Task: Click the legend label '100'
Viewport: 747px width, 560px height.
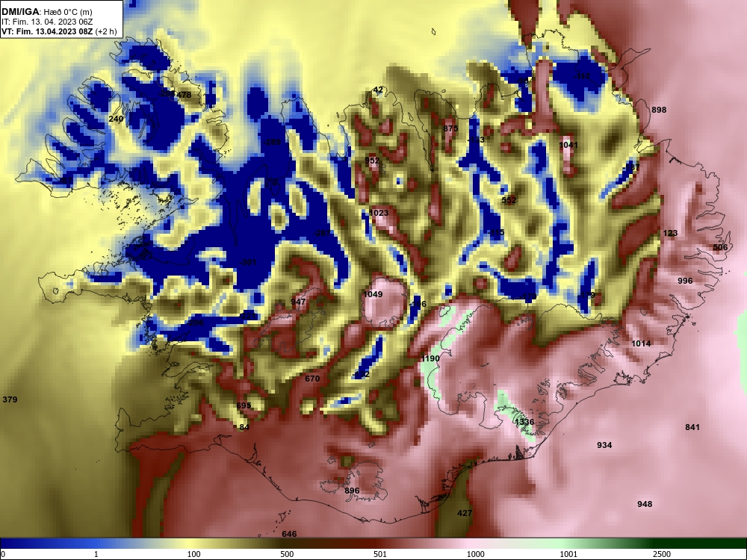Action: click(194, 554)
